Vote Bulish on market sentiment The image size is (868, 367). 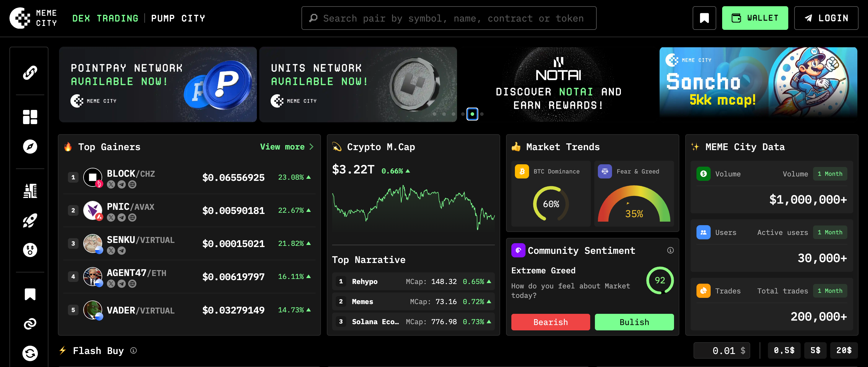(634, 322)
